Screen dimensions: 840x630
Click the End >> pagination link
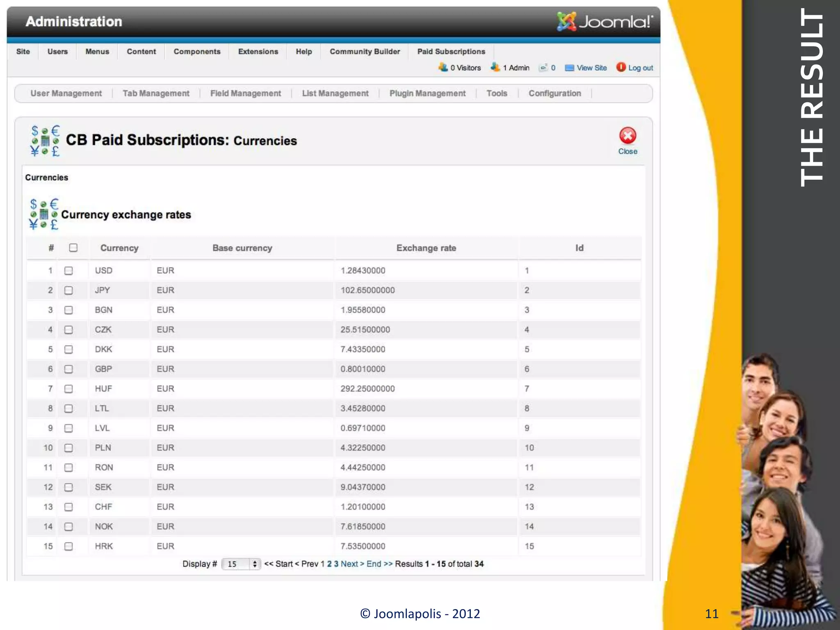379,564
